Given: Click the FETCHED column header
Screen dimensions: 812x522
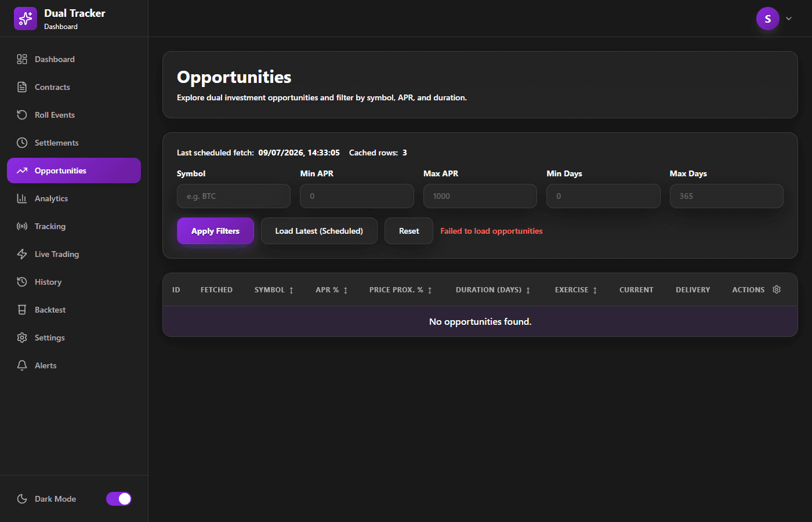Looking at the screenshot, I should click(216, 289).
